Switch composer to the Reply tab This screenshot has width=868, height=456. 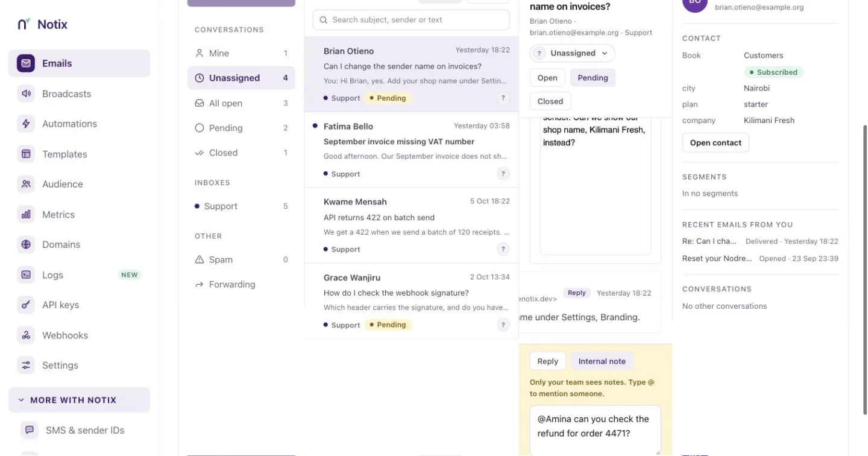[548, 361]
